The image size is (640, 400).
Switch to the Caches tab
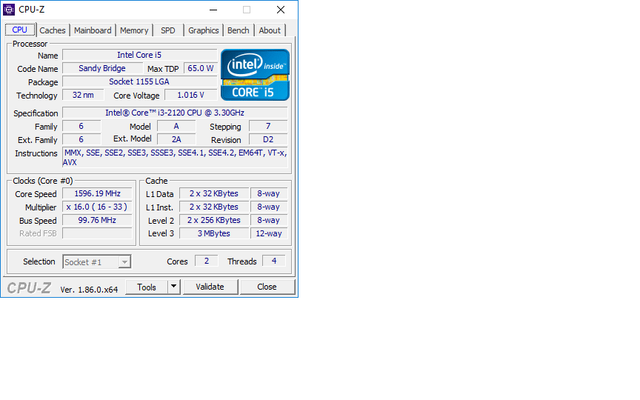point(52,31)
